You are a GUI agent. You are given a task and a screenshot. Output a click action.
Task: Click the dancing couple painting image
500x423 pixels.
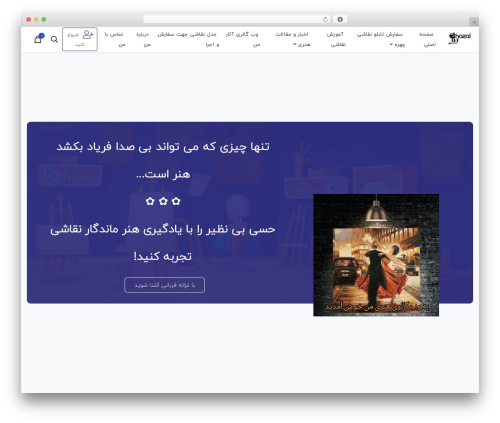click(x=376, y=255)
